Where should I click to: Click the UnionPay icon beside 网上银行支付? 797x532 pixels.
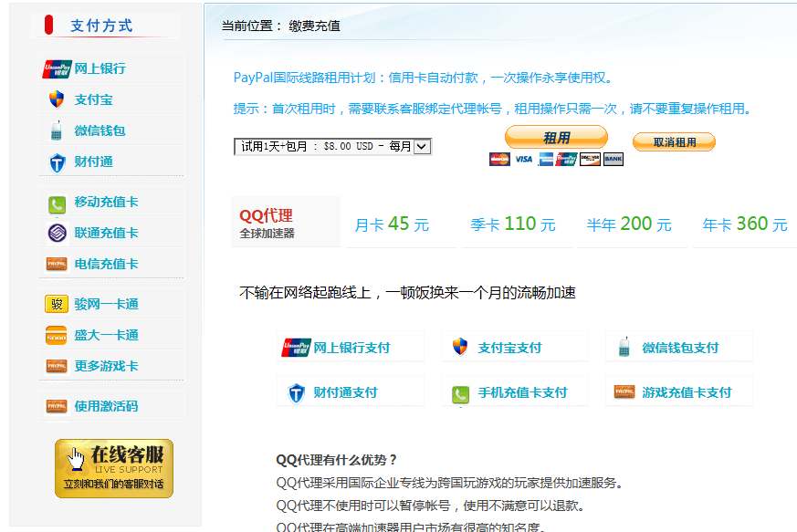[297, 348]
